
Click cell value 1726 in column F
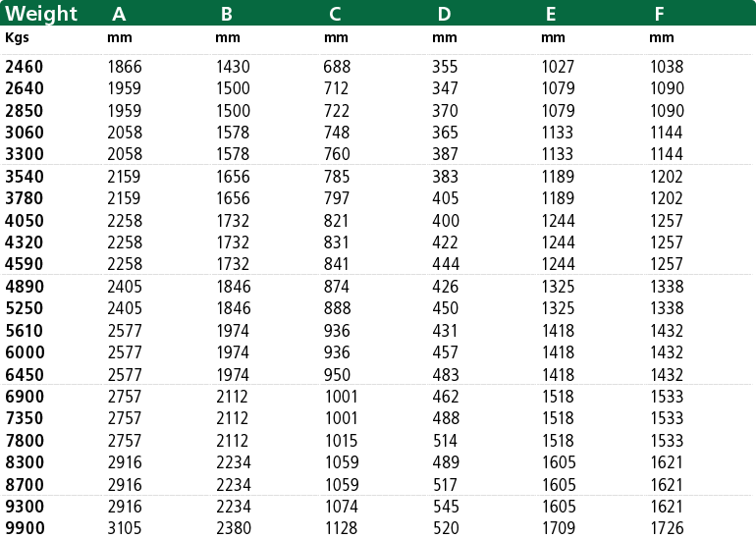click(668, 528)
